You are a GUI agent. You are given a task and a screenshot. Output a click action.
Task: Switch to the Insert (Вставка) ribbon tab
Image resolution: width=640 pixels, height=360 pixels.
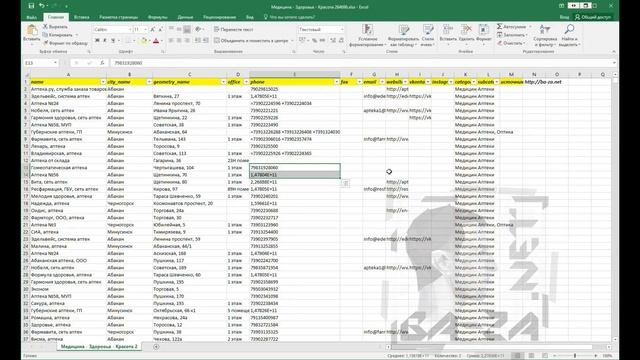82,17
